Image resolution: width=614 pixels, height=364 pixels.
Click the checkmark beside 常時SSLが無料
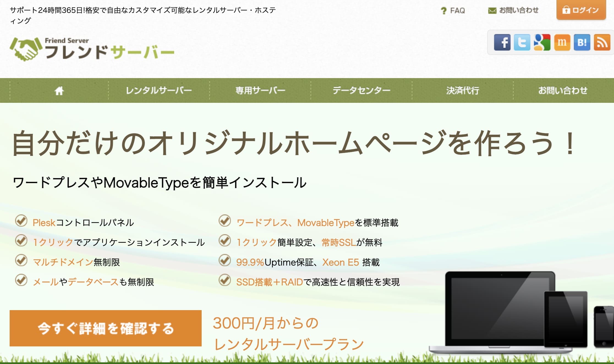(x=225, y=241)
